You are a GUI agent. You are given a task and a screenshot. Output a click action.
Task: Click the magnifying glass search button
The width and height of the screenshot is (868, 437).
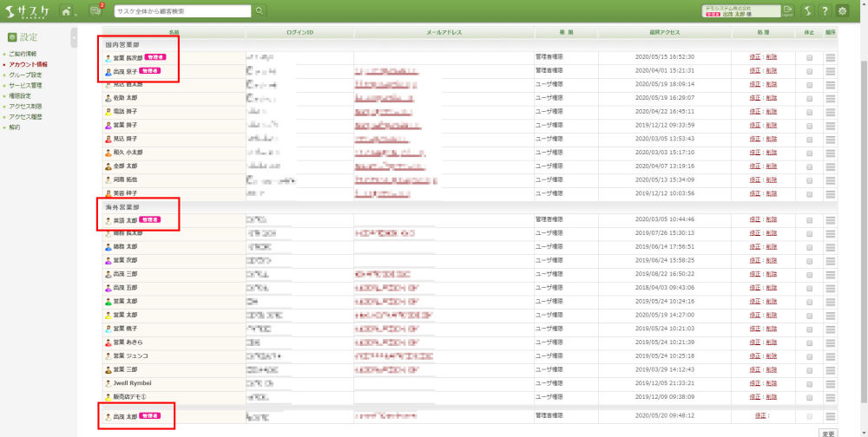(260, 10)
